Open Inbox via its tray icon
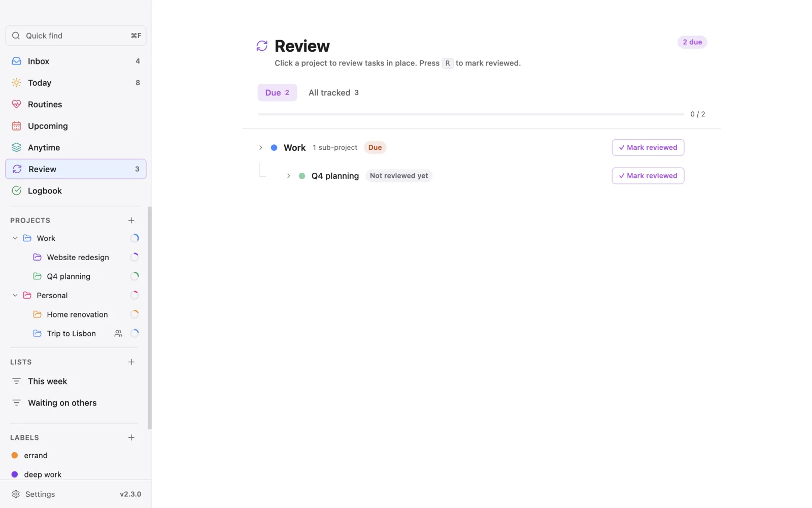Viewport: 812px width, 508px height. [17, 61]
